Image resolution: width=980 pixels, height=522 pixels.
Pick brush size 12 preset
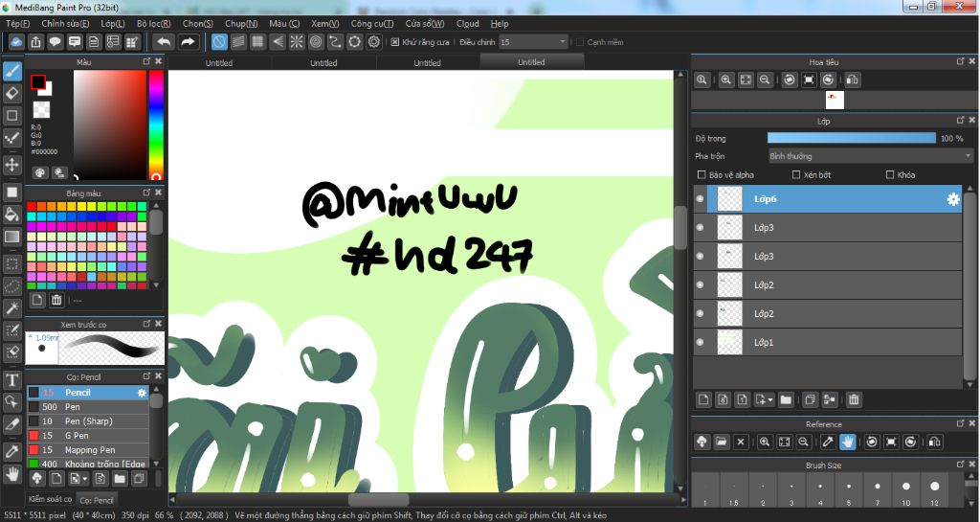934,491
